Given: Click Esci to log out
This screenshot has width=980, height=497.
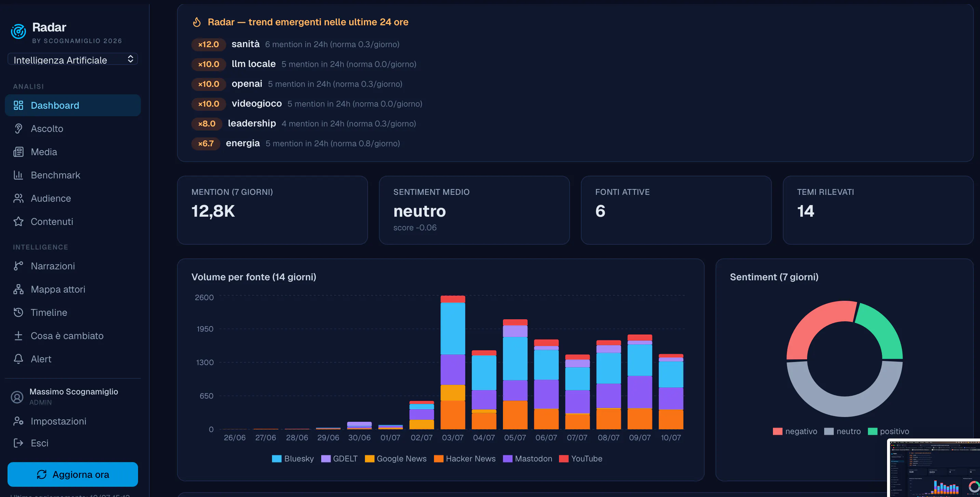Looking at the screenshot, I should point(73,443).
